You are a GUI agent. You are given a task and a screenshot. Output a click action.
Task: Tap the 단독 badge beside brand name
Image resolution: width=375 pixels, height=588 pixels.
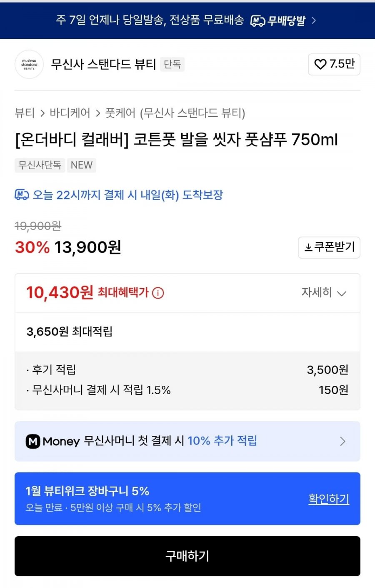172,64
